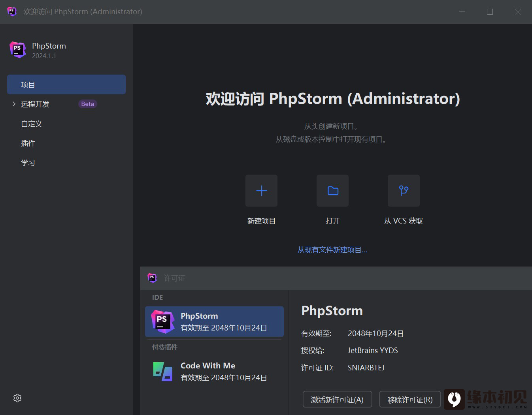Click the New Project plus icon
This screenshot has height=415, width=532.
click(x=261, y=191)
